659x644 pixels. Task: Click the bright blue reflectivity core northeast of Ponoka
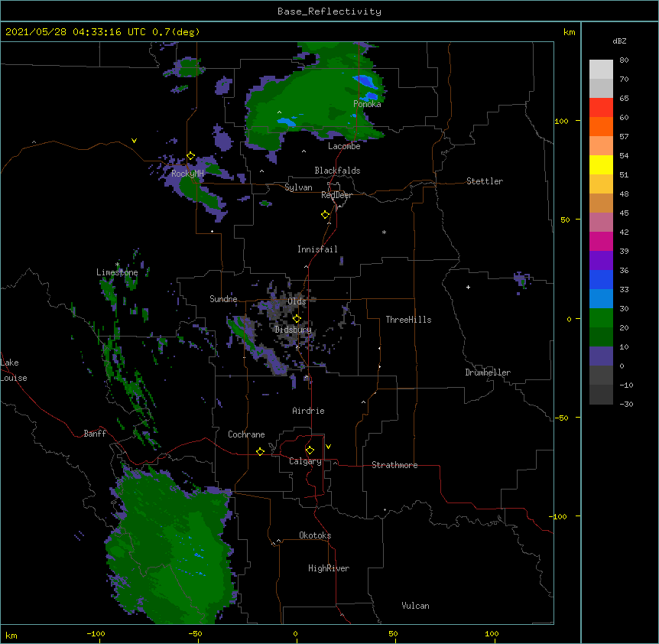click(364, 80)
